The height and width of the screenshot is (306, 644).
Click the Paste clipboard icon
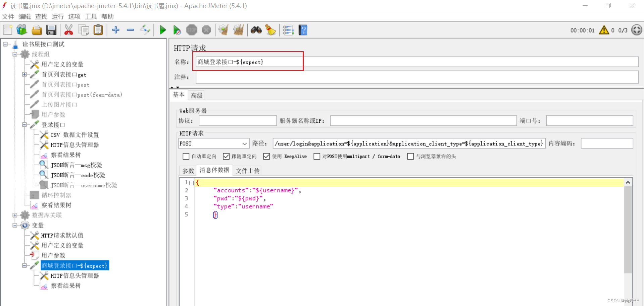pyautogui.click(x=98, y=30)
